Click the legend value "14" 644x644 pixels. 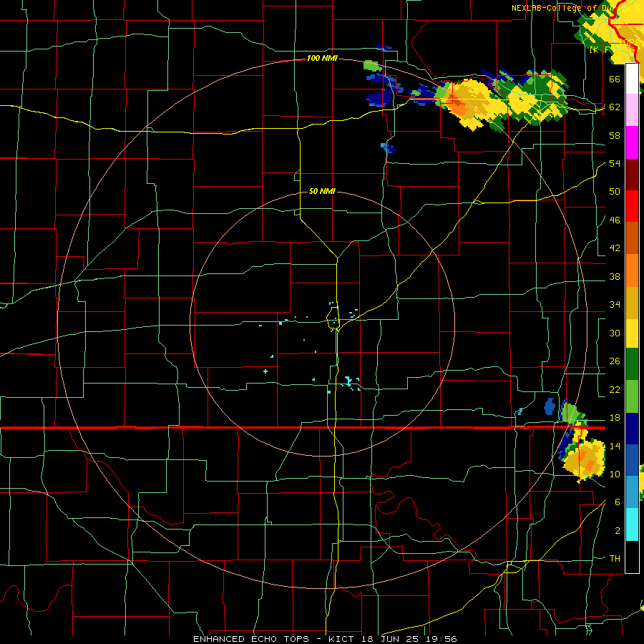coord(615,446)
